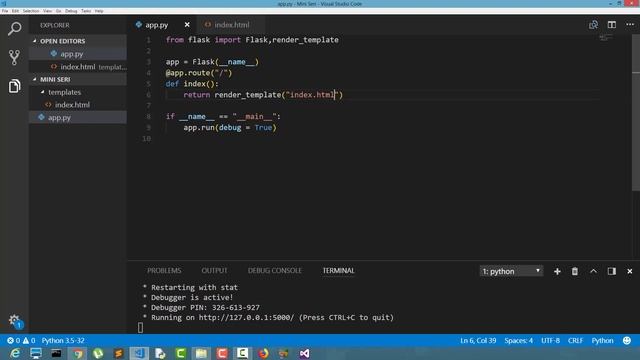Viewport: 640px width, 360px height.
Task: Open index.html under OPEN EDITORS
Action: pyautogui.click(x=78, y=67)
